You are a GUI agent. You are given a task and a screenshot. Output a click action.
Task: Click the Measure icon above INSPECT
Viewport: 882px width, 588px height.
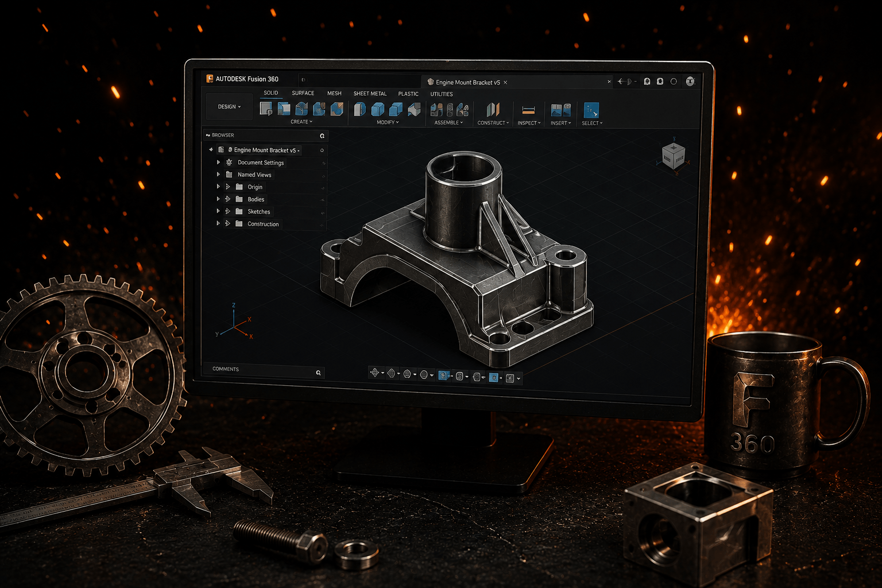tap(529, 110)
